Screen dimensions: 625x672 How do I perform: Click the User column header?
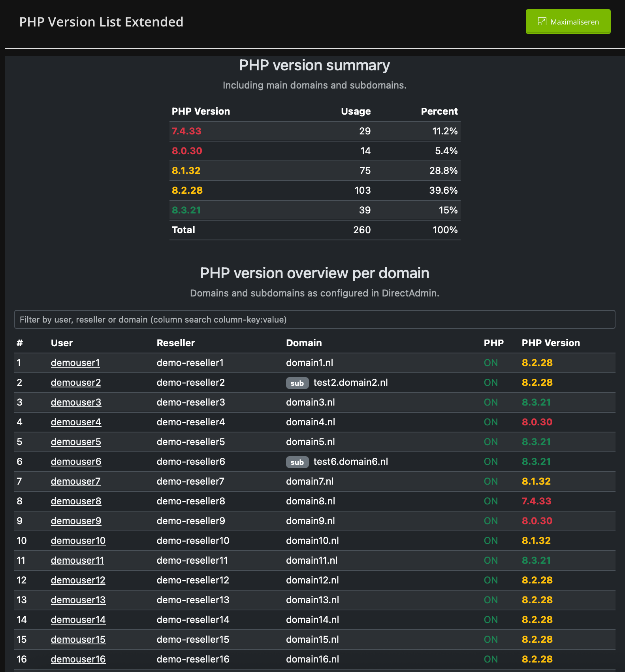62,343
